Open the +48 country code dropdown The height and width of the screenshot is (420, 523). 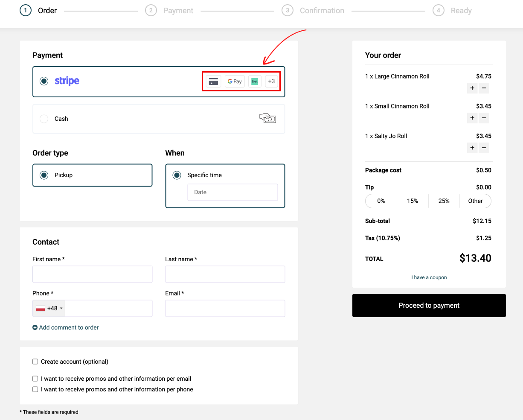(x=49, y=308)
